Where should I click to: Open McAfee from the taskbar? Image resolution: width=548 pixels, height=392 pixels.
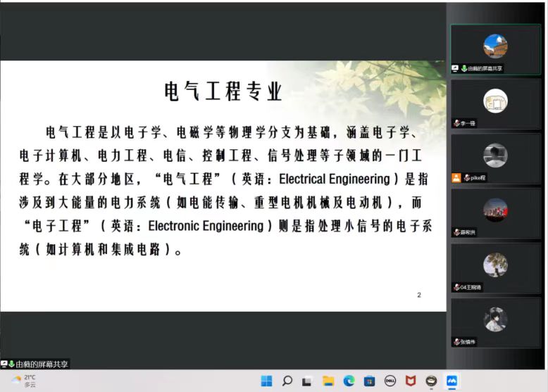[x=411, y=381]
